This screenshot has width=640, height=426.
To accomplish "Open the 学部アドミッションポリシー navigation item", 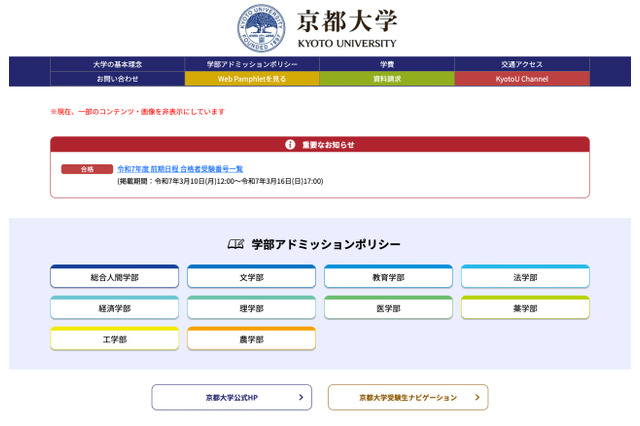I will point(252,64).
